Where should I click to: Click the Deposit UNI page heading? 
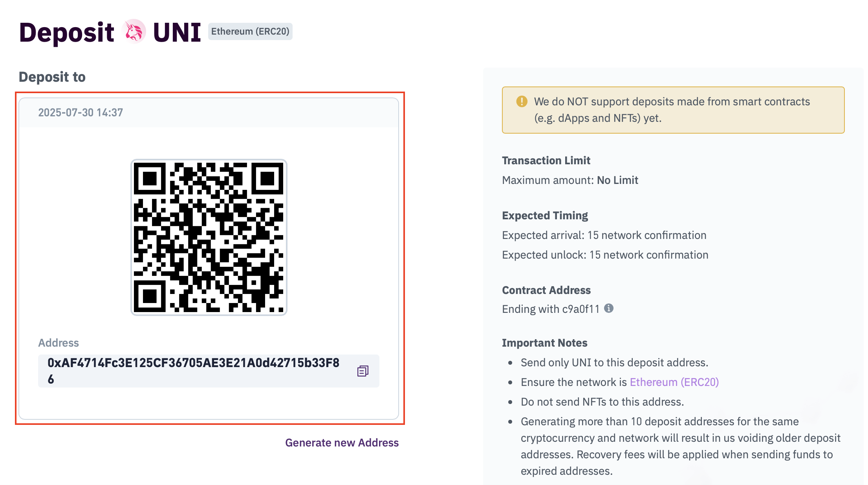pos(110,32)
